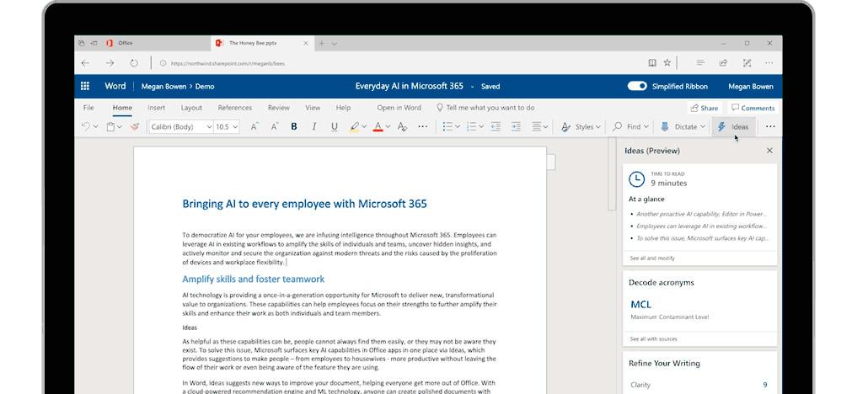Toggle the Simplified Ribbon switch
This screenshot has height=394, width=868.
[637, 86]
